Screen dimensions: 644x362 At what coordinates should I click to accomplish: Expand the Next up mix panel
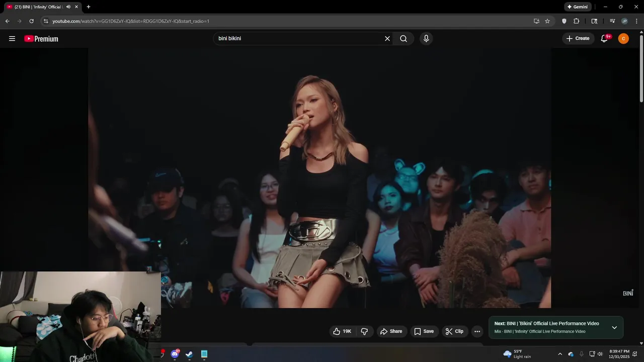[614, 328]
